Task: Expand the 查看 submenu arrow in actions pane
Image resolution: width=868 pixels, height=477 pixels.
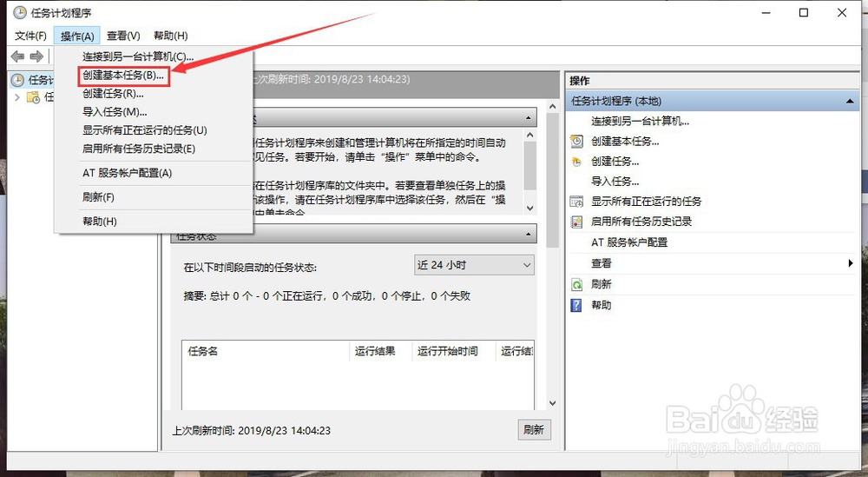Action: click(x=851, y=263)
